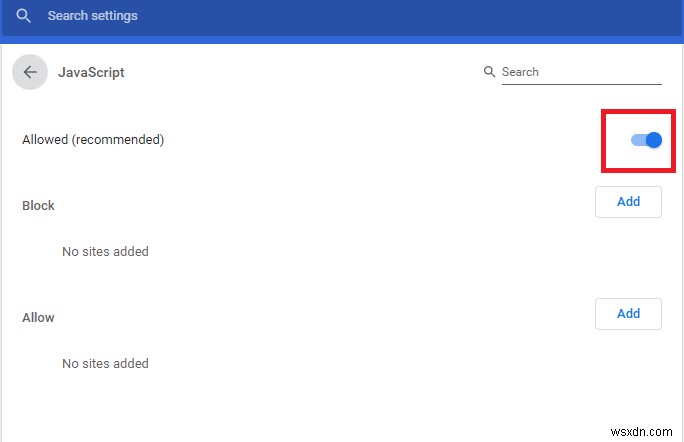Image resolution: width=684 pixels, height=442 pixels.
Task: Select the Block section heading
Action: pyautogui.click(x=38, y=205)
